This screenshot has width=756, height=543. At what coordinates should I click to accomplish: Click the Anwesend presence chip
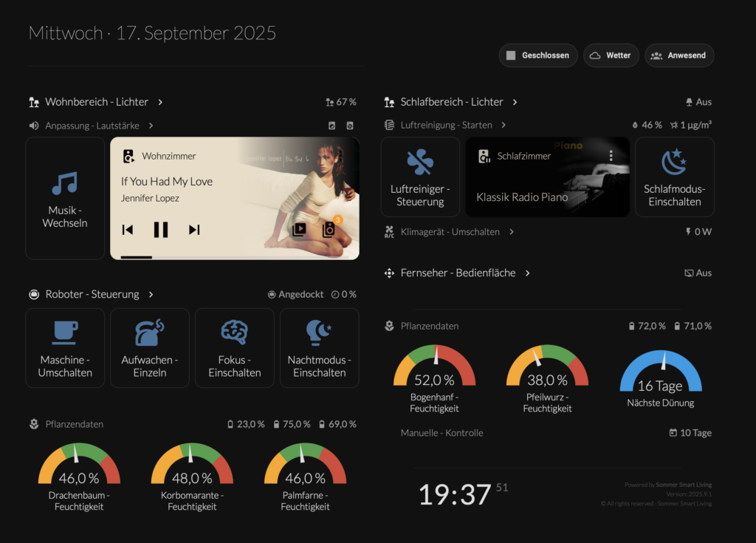tap(679, 55)
